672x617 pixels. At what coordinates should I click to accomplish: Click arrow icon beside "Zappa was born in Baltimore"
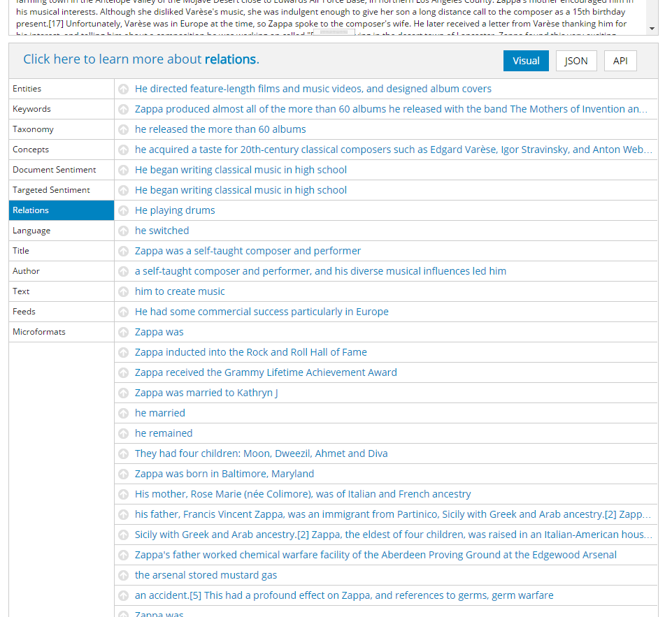(x=124, y=474)
